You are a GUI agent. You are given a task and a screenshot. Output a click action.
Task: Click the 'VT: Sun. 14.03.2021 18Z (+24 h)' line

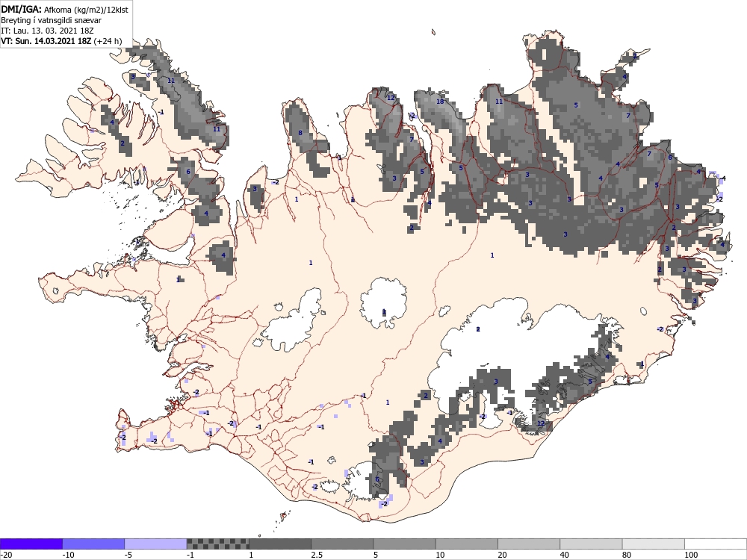(x=61, y=41)
